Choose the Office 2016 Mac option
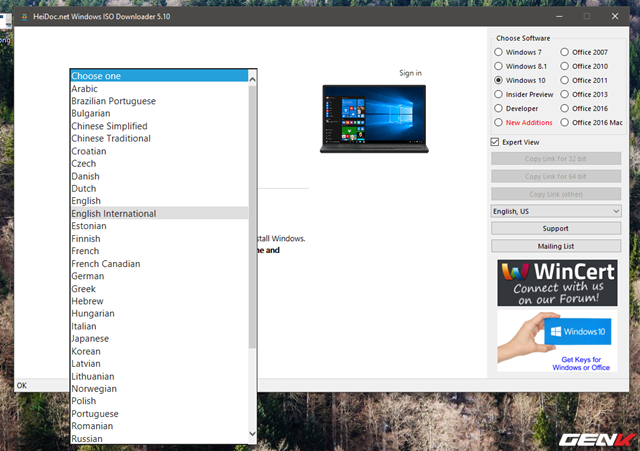The height and width of the screenshot is (451, 640). [564, 122]
